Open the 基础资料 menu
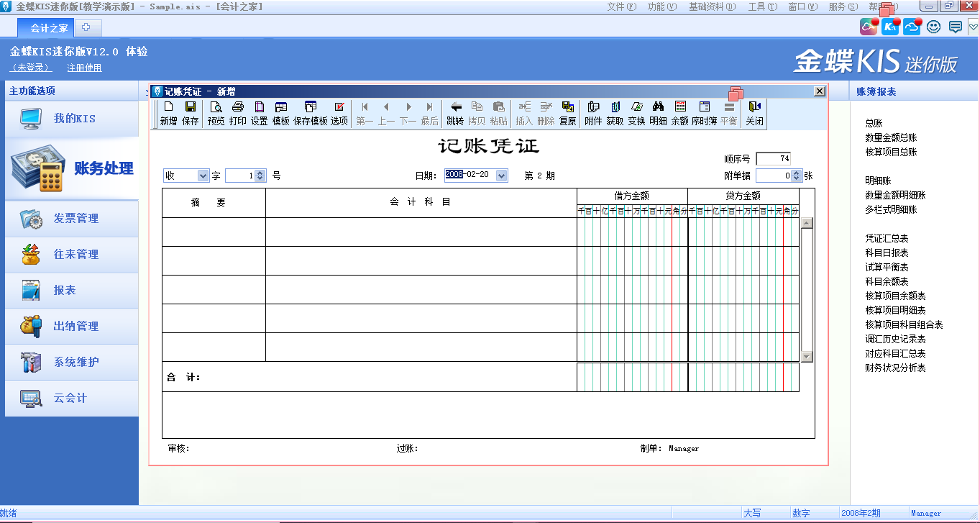 pyautogui.click(x=712, y=6)
